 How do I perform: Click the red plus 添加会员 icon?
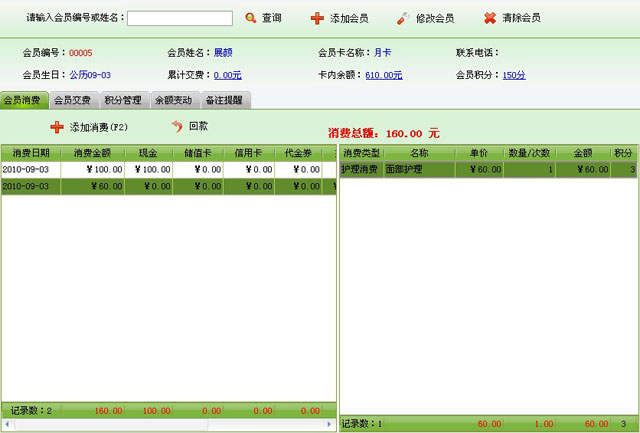(317, 18)
